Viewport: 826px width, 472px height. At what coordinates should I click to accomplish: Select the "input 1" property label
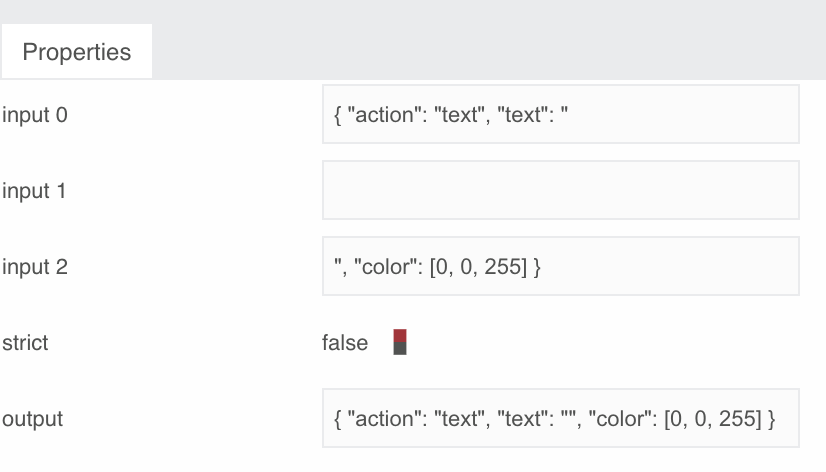click(34, 191)
